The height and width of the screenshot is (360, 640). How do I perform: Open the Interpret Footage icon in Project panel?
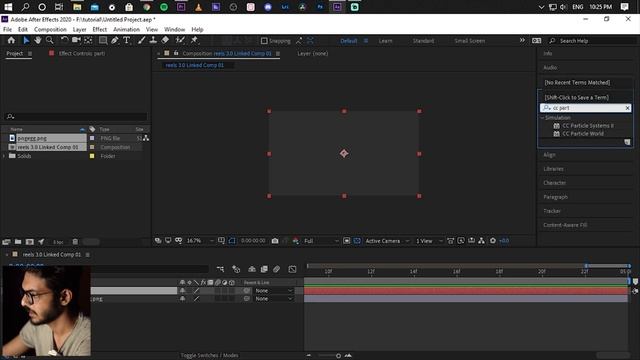tap(6, 242)
